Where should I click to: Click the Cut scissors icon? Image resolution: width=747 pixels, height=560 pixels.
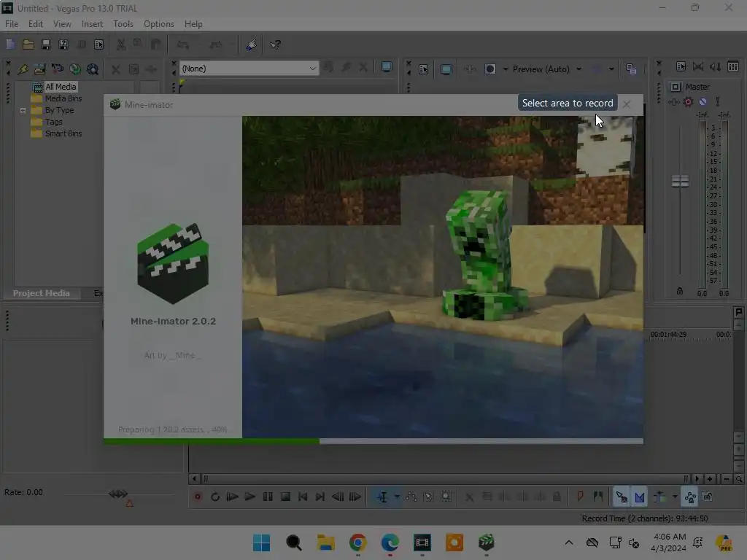click(x=121, y=44)
